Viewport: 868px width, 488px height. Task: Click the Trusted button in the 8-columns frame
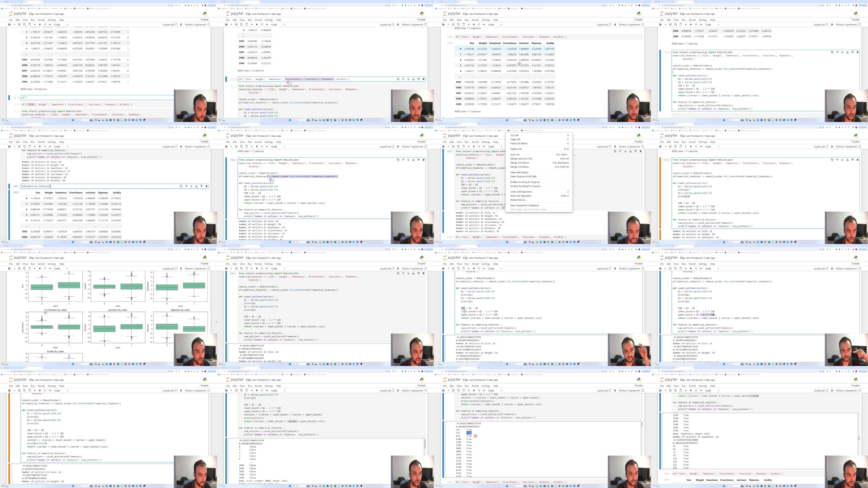point(205,20)
